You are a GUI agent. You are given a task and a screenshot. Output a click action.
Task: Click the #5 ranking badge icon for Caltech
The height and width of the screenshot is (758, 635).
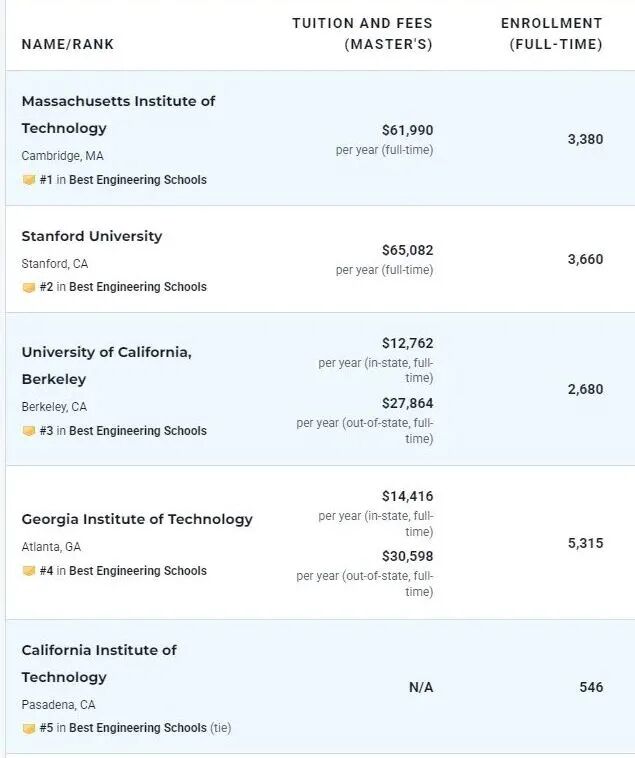[29, 728]
